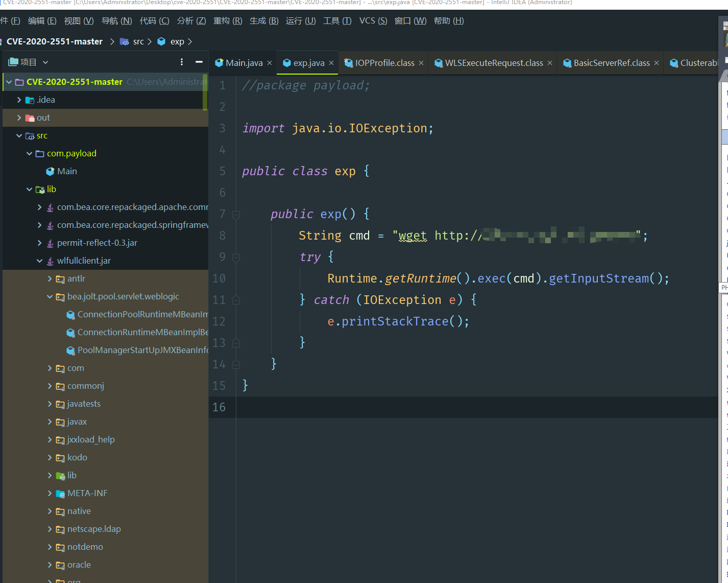
Task: Open the 编辑 (E) menu
Action: pos(42,20)
